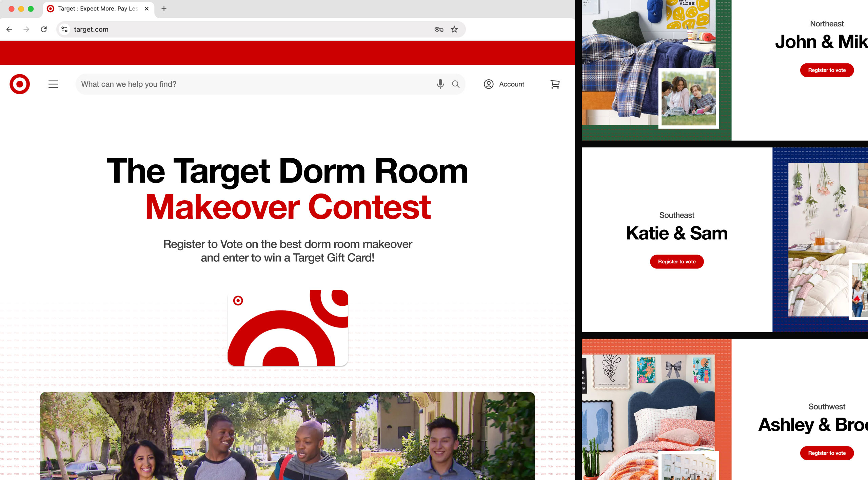Go forward in browser history
The width and height of the screenshot is (868, 480).
click(26, 29)
